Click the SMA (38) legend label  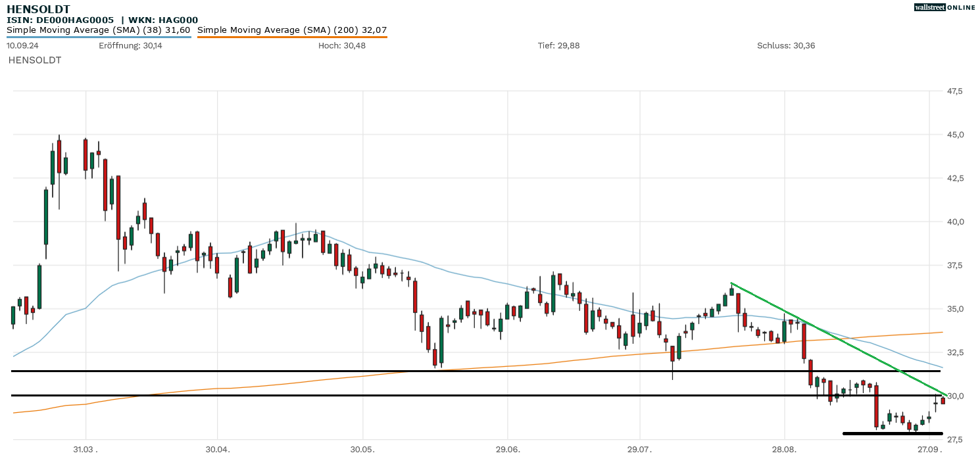(x=99, y=30)
